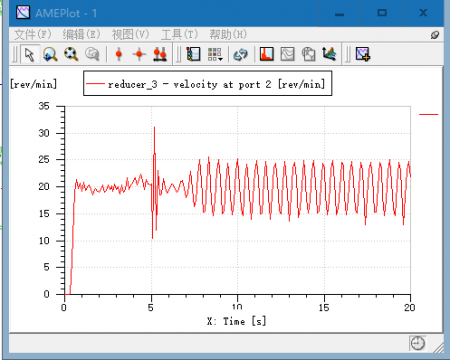This screenshot has height=360, width=450.
Task: Open the 文件(F) menu
Action: click(x=33, y=34)
